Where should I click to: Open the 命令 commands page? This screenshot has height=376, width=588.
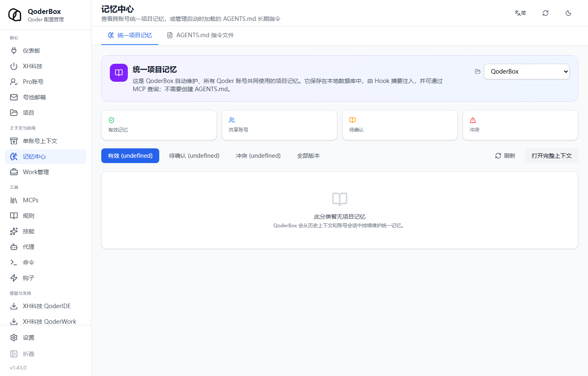pos(45,262)
